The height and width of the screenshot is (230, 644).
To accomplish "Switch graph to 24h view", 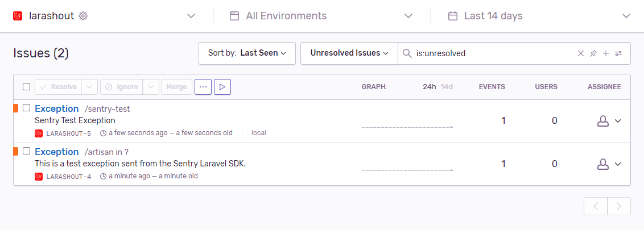I will pyautogui.click(x=429, y=87).
